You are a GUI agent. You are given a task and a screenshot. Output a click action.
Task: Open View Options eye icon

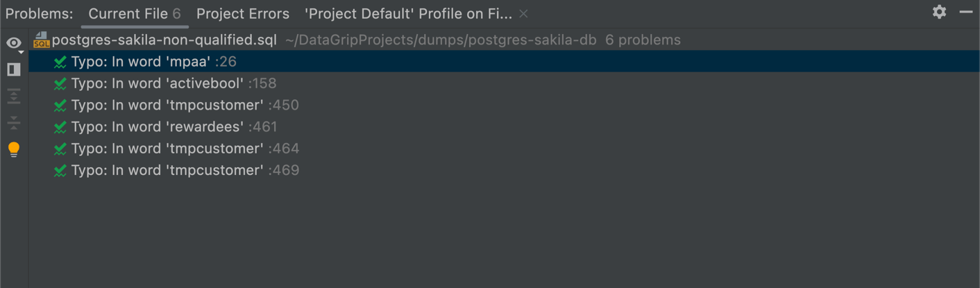13,43
